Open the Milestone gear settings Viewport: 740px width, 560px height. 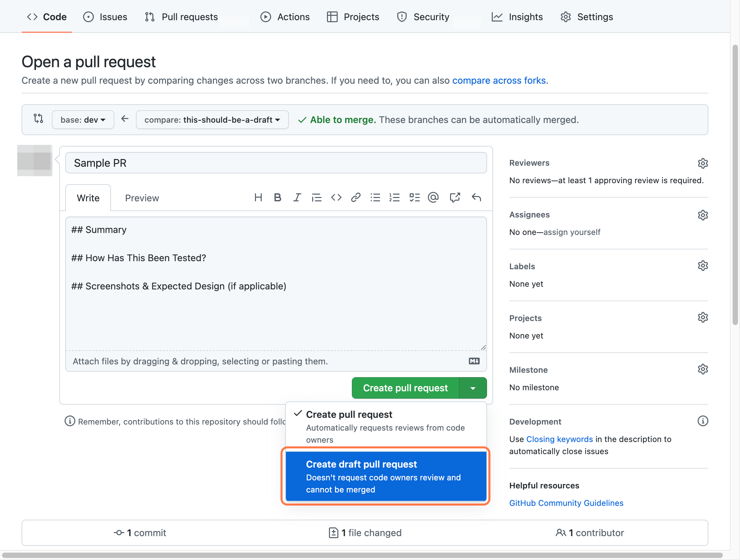pyautogui.click(x=703, y=369)
